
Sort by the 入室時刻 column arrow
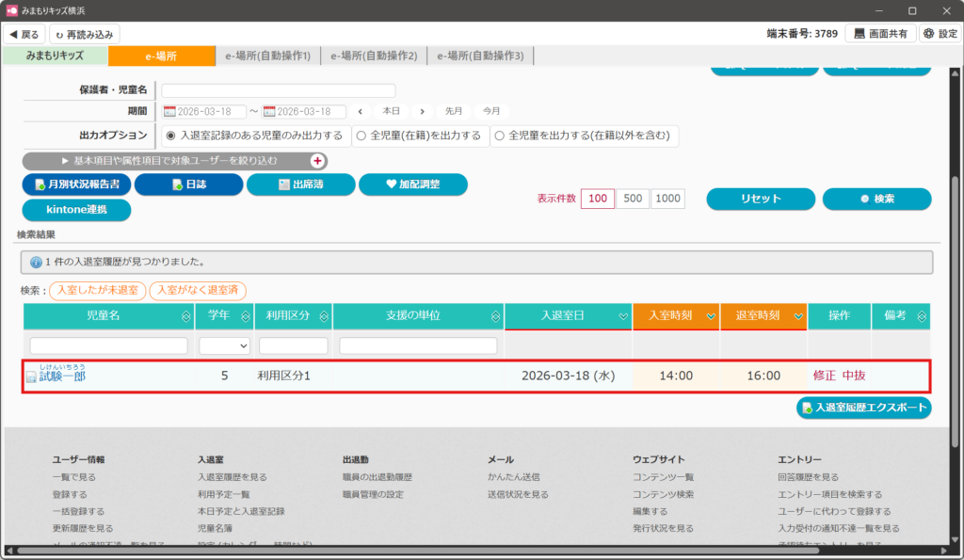point(710,316)
